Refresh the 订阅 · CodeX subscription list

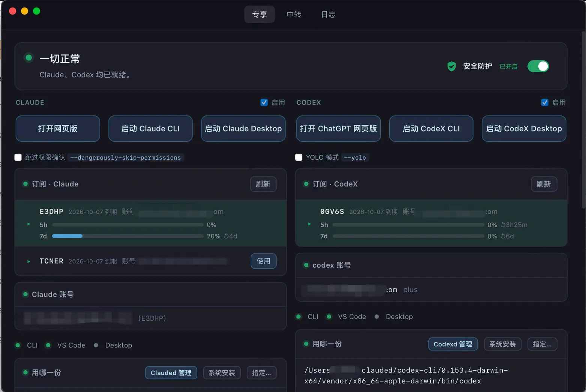tap(544, 184)
